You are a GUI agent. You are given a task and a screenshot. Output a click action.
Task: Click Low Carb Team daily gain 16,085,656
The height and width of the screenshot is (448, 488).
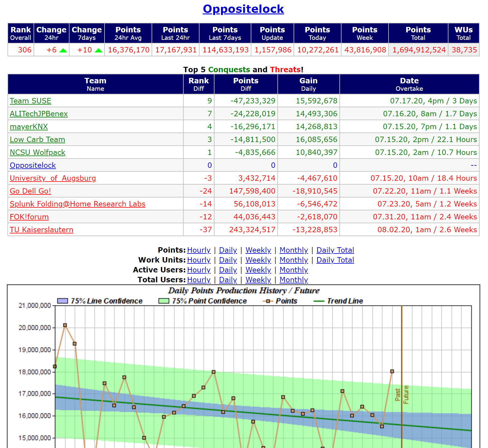click(x=317, y=140)
